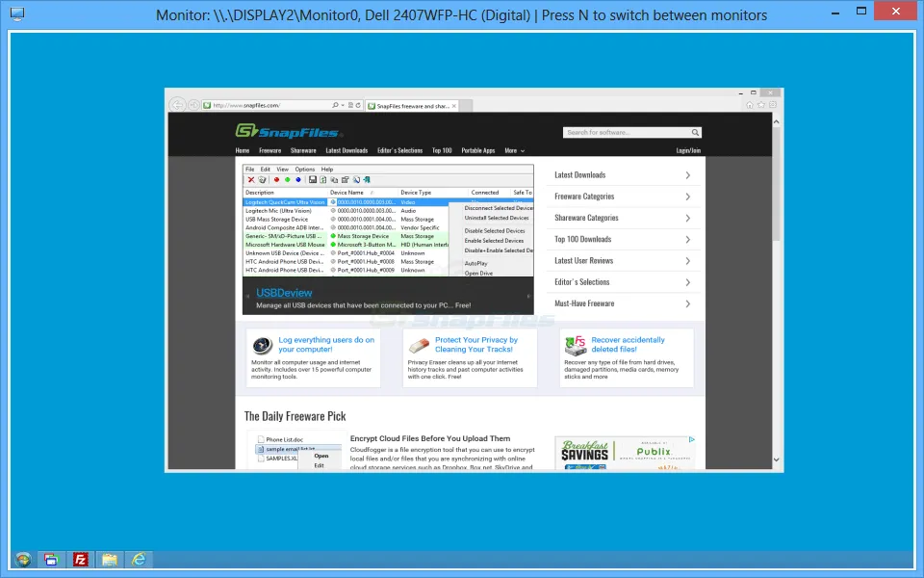Click the red X delete icon in USBDeview toolbar
The height and width of the screenshot is (578, 924).
251,180
